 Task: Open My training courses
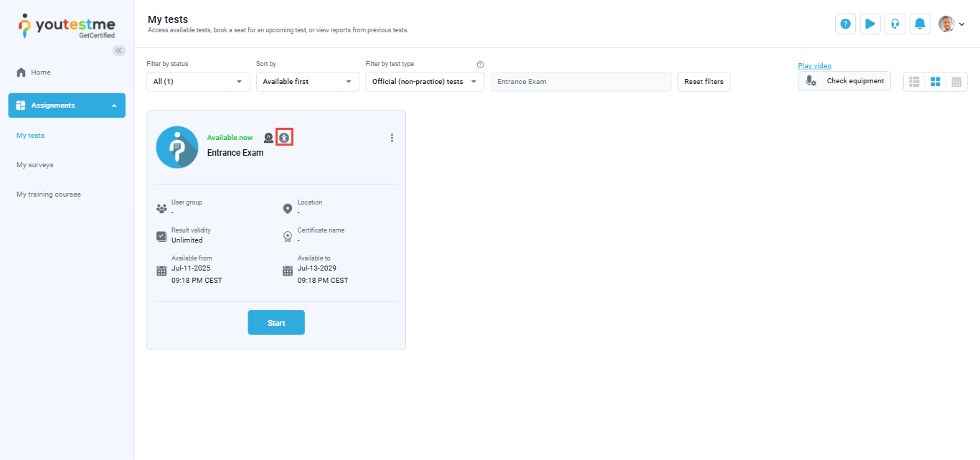[x=49, y=194]
